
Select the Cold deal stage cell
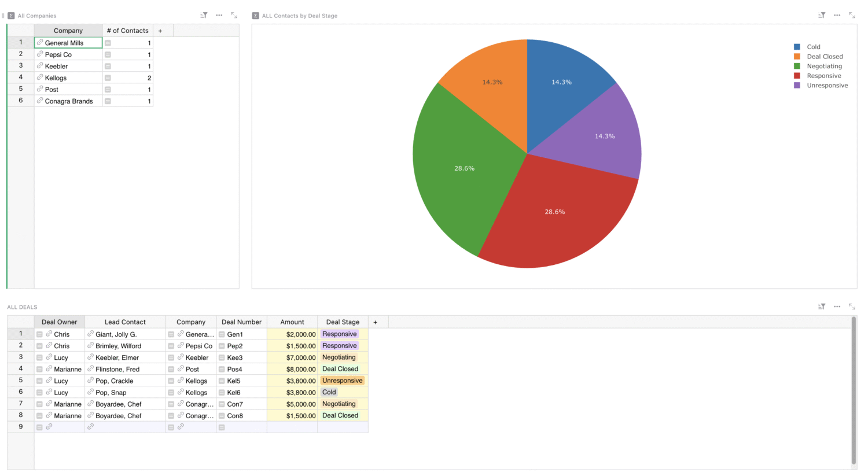[343, 392]
